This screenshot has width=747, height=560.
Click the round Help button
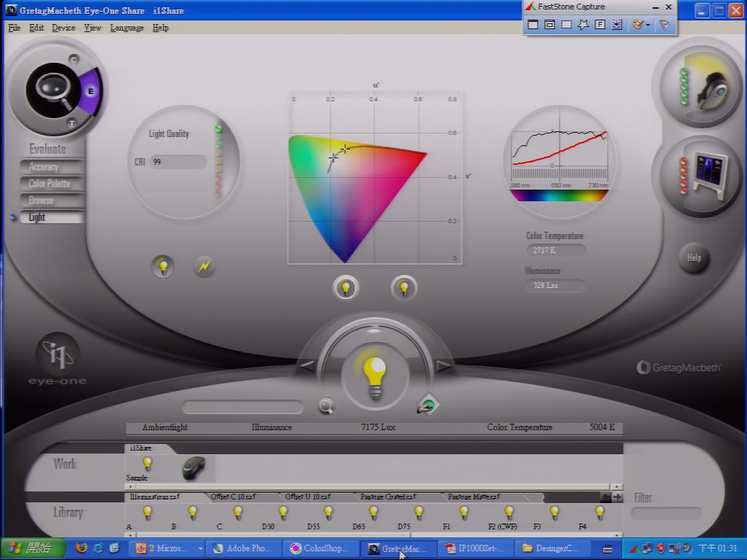click(x=694, y=258)
